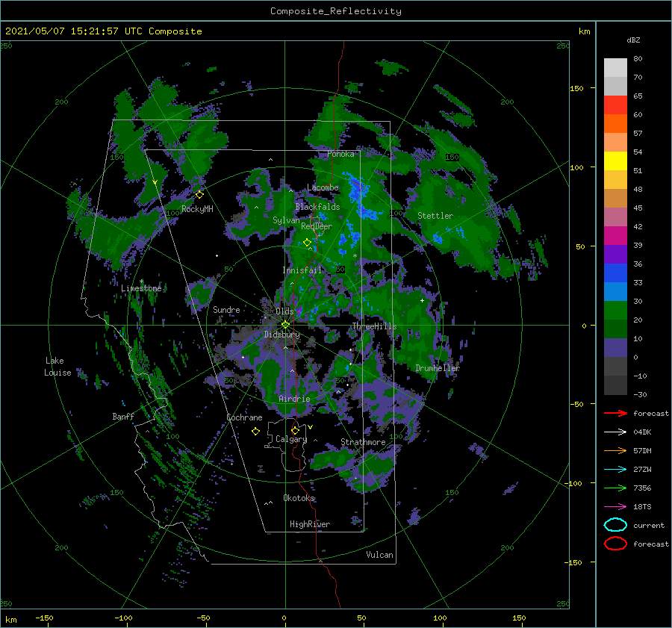Click the ThreeHills town label
Screen dimensions: 672x628
pyautogui.click(x=374, y=326)
